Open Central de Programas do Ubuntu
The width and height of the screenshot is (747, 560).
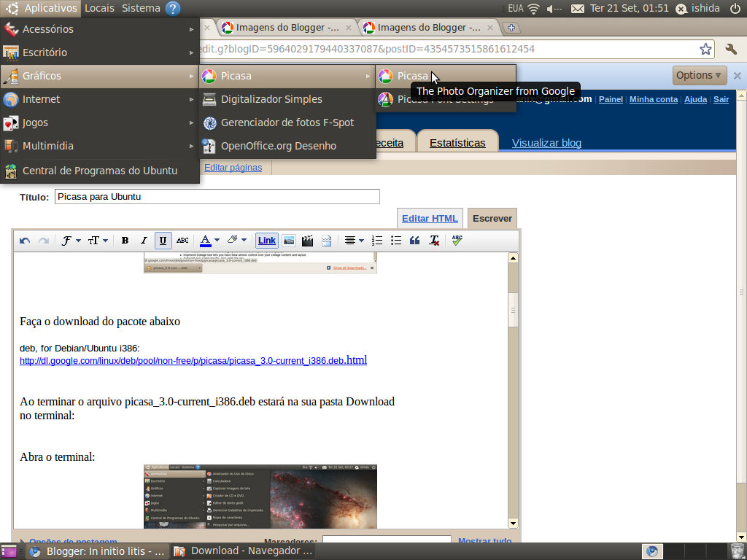click(x=99, y=171)
